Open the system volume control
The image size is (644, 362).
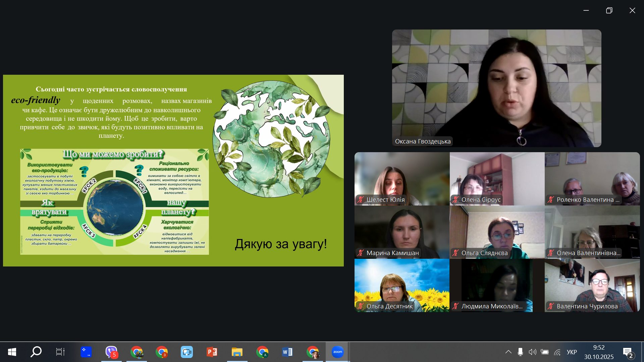point(532,352)
